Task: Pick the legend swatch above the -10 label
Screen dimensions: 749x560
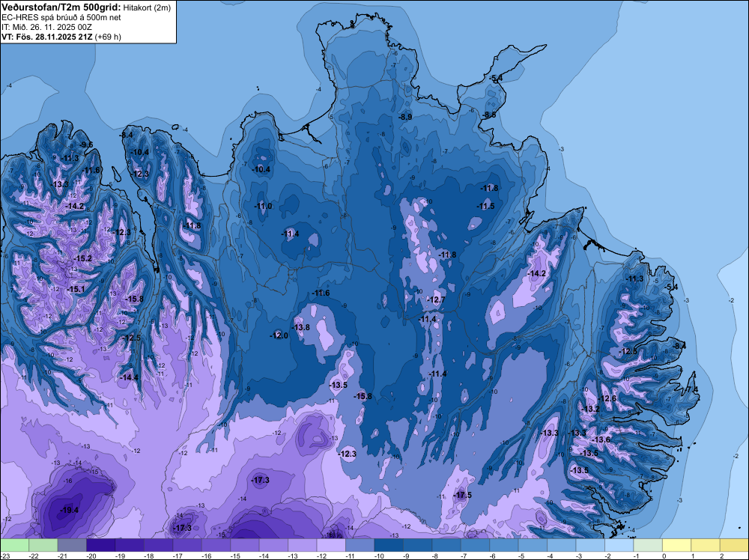Action: coord(389,545)
